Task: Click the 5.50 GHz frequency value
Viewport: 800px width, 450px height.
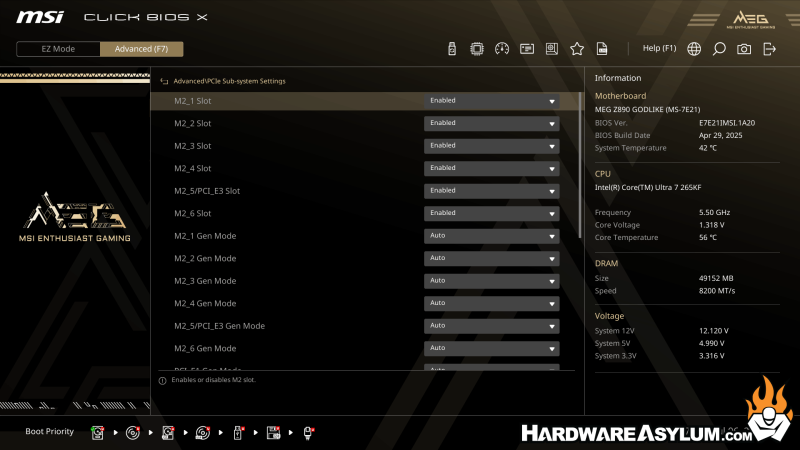Action: click(714, 212)
